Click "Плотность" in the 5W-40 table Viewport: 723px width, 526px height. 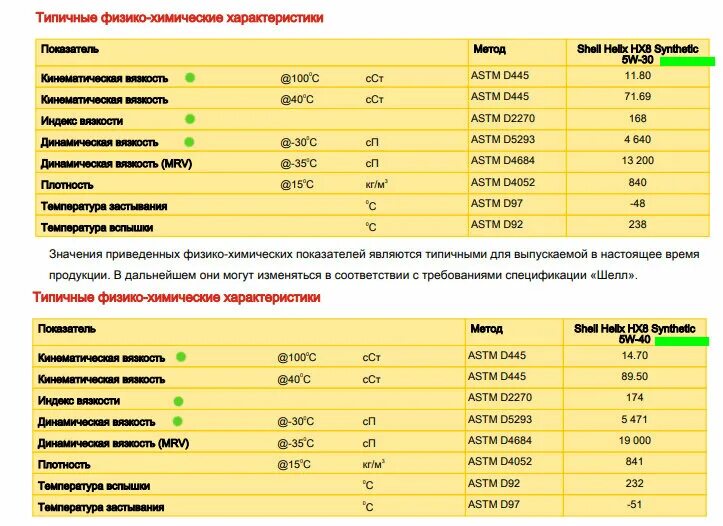click(64, 465)
